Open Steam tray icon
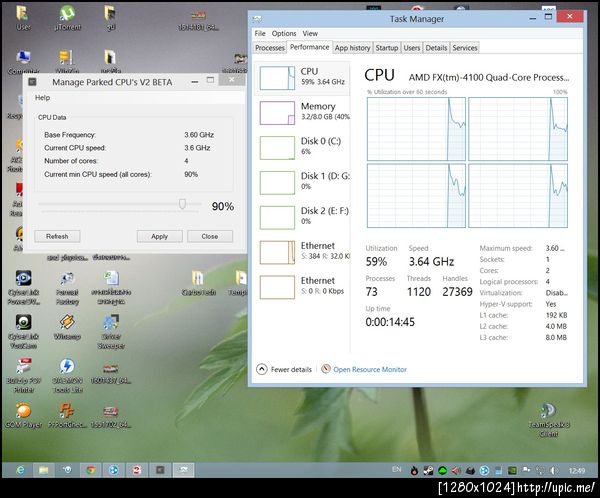Viewport: 600px width, 498px height. tap(428, 471)
